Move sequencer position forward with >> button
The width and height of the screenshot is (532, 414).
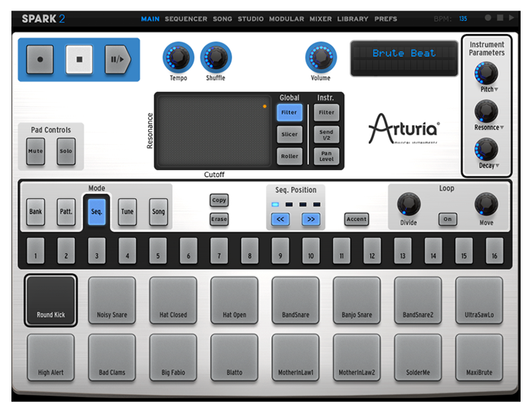pos(311,220)
